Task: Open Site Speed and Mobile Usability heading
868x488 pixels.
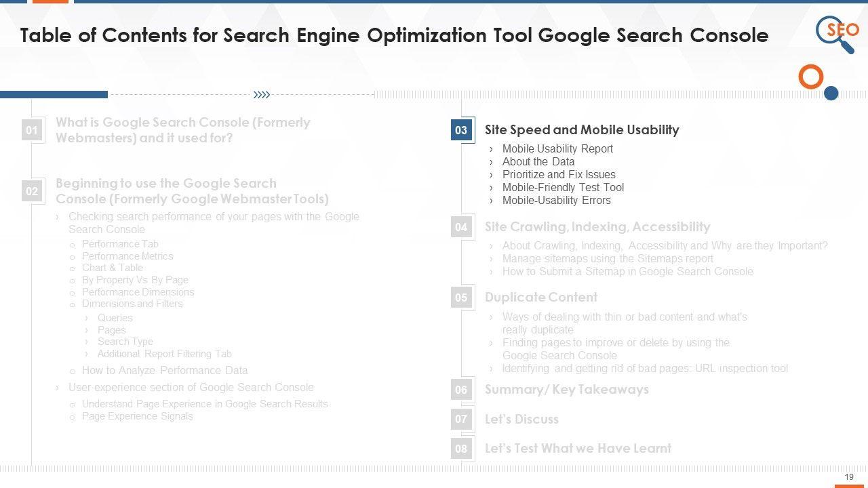Action: pos(582,130)
